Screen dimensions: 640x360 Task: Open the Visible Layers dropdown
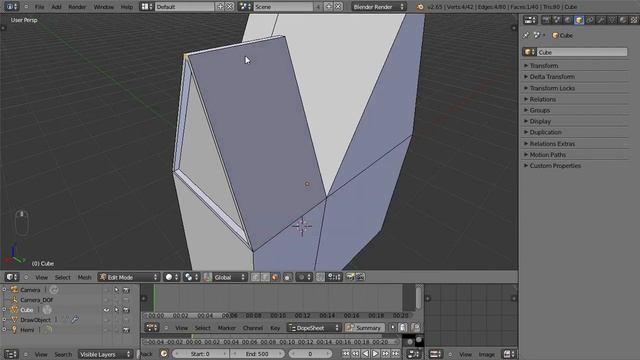click(105, 354)
